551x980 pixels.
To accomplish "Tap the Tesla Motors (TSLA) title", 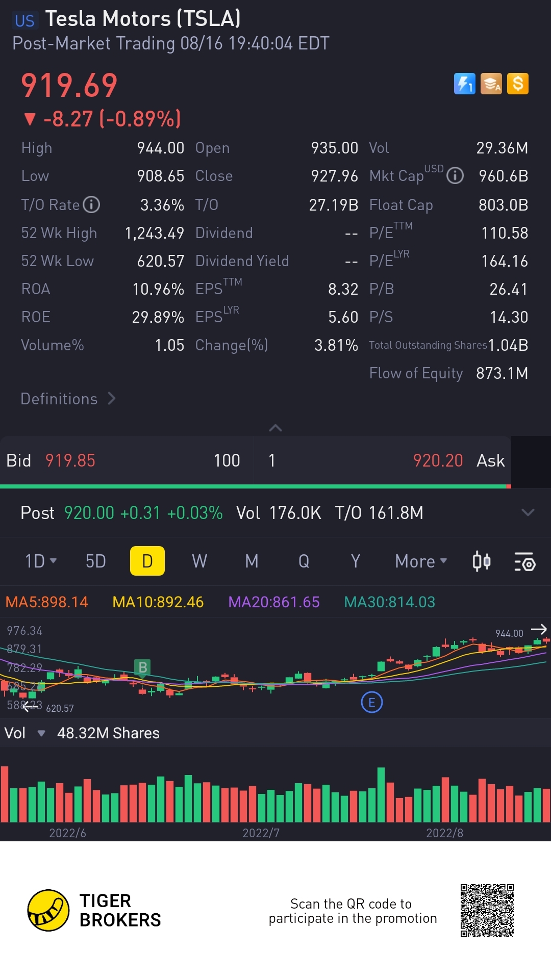I will click(143, 19).
